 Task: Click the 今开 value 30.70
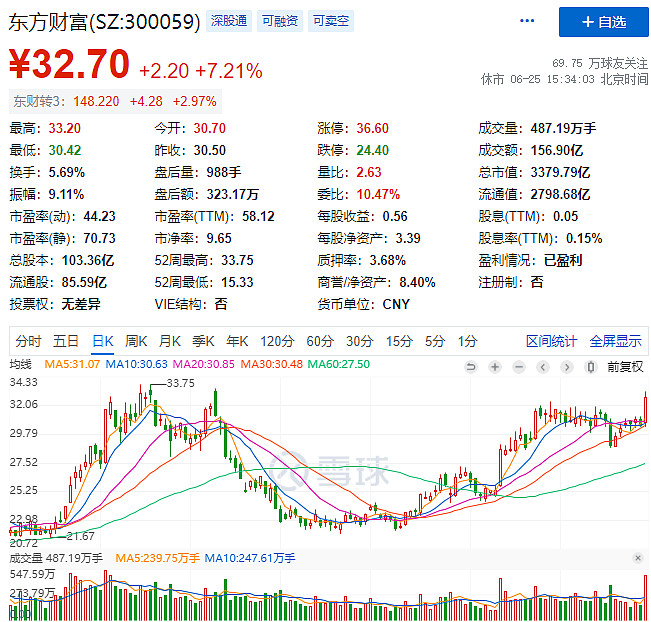(209, 128)
